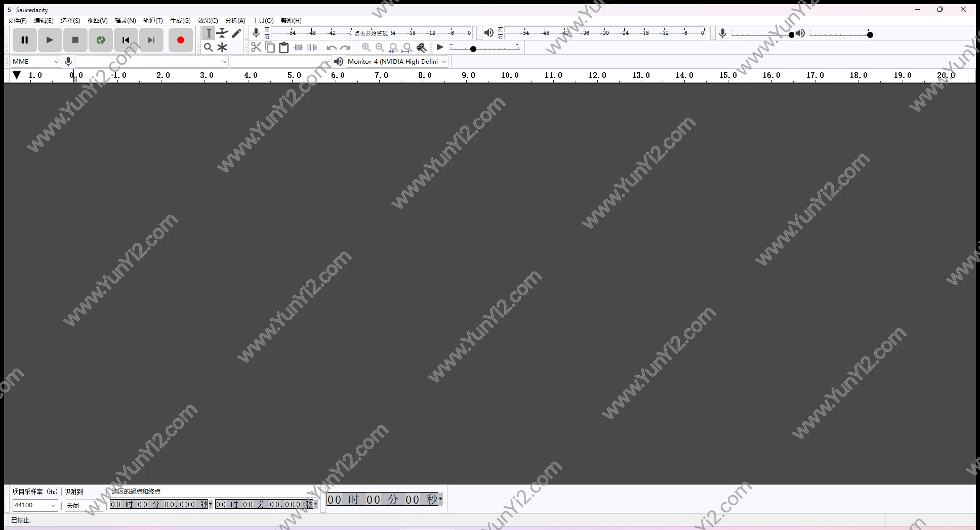Start recording with the red Record button

coord(180,40)
